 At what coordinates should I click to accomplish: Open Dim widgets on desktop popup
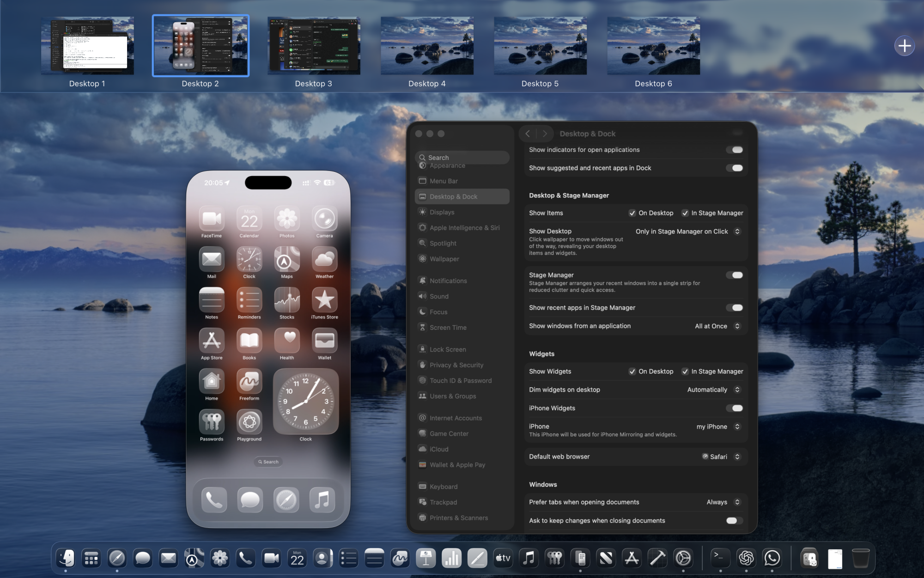pyautogui.click(x=714, y=390)
